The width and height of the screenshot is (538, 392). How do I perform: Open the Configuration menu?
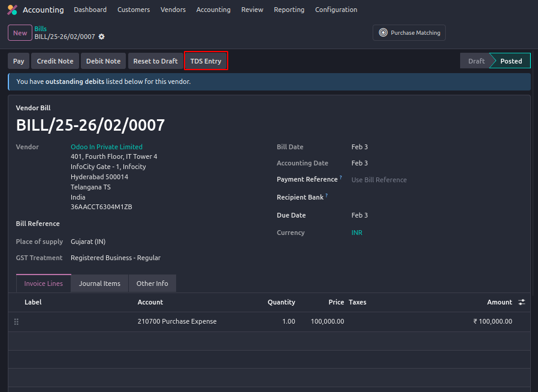click(x=336, y=10)
